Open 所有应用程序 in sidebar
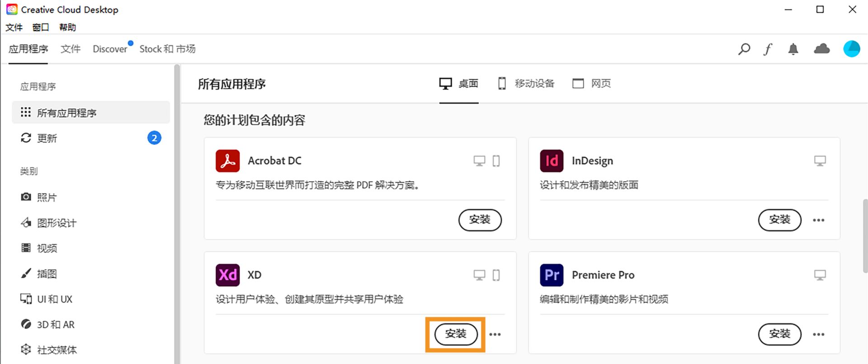Viewport: 868px width, 364px height. coord(90,113)
